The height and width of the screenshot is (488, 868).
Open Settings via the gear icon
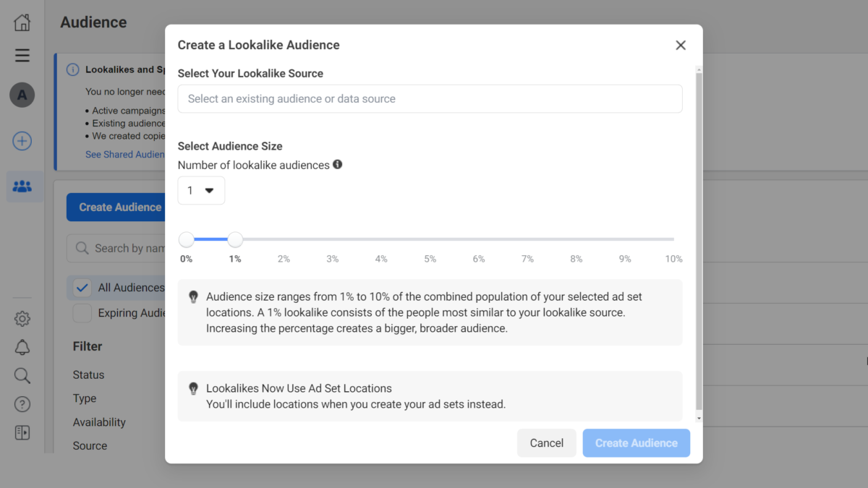coord(21,318)
